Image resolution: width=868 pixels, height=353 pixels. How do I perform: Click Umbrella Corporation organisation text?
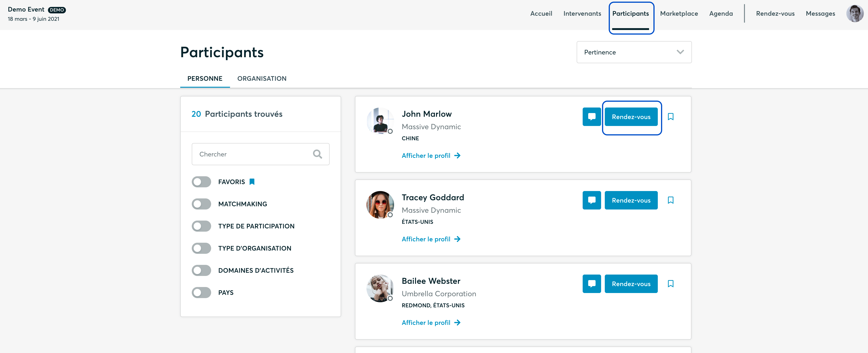(439, 294)
